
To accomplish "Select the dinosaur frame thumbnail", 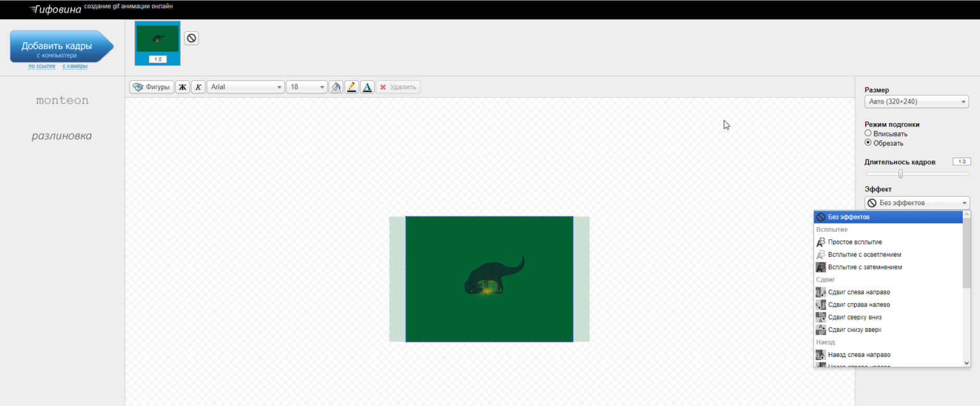I will click(x=158, y=40).
